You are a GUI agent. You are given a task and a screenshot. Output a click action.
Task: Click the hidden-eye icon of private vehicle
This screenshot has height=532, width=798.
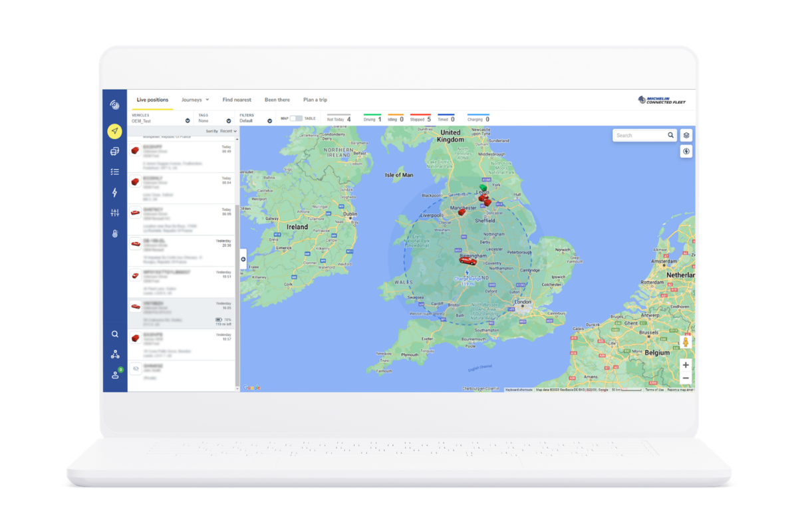tap(136, 368)
